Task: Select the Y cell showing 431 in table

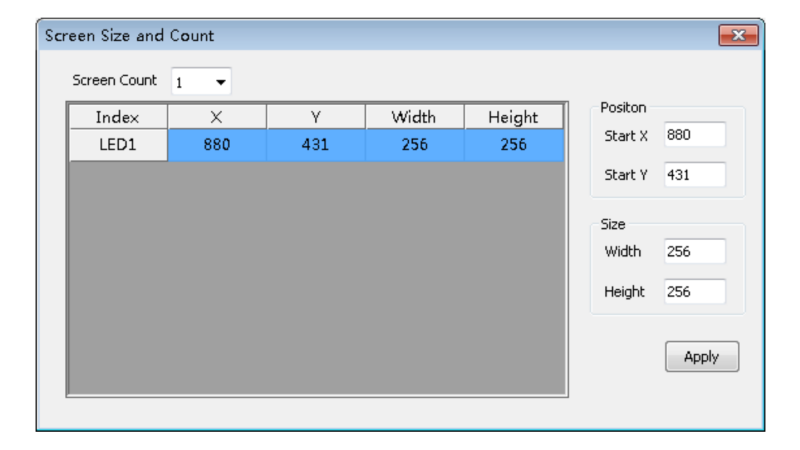Action: point(315,144)
